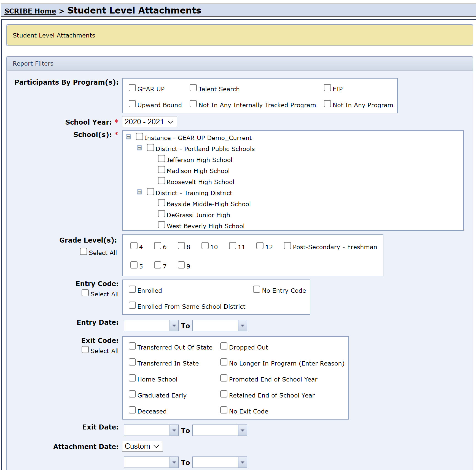Check grade level 8
This screenshot has height=470, width=476.
pos(181,246)
